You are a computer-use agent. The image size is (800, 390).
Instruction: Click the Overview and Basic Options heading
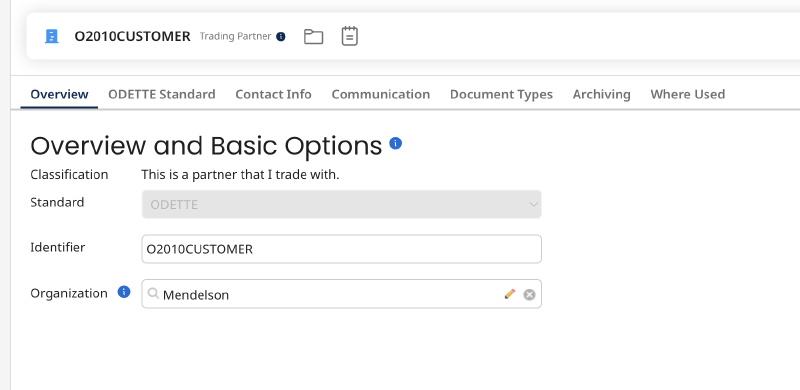[x=206, y=145]
